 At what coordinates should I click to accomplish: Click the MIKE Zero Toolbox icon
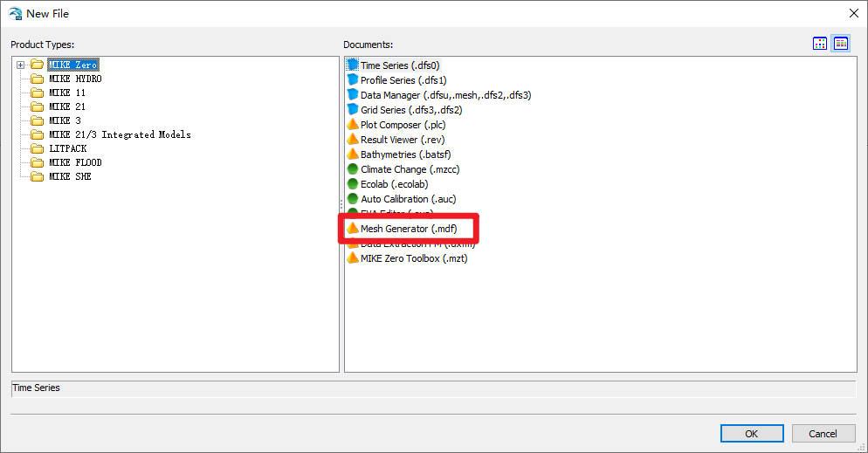(x=353, y=258)
